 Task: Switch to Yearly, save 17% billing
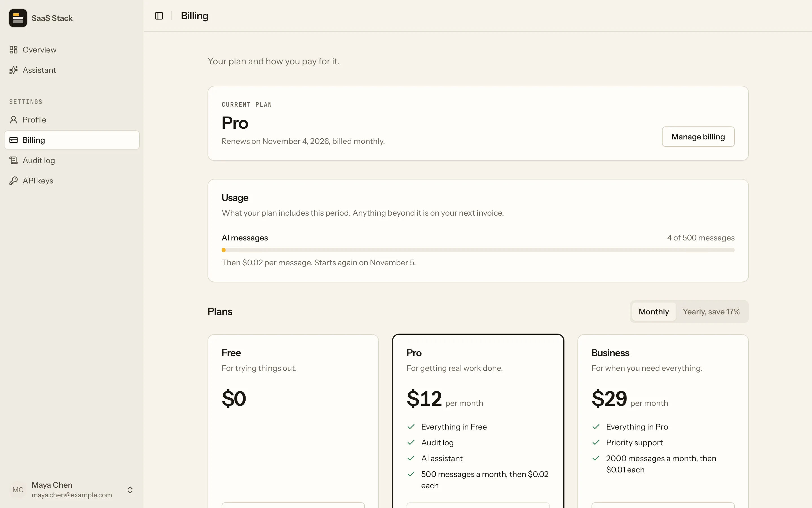[x=711, y=312]
